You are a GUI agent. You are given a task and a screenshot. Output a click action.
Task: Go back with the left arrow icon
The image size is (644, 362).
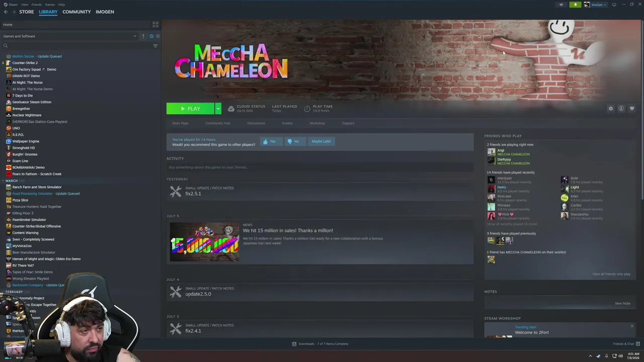point(6,12)
